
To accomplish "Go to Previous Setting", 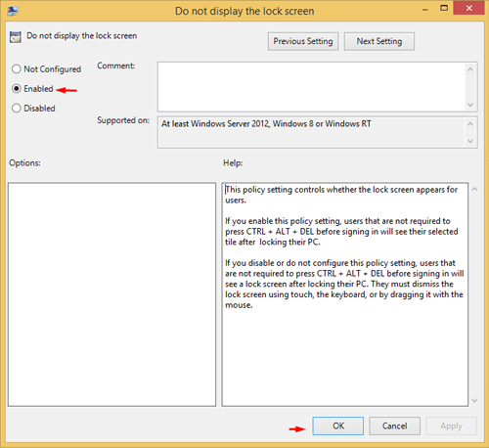I will [x=303, y=41].
